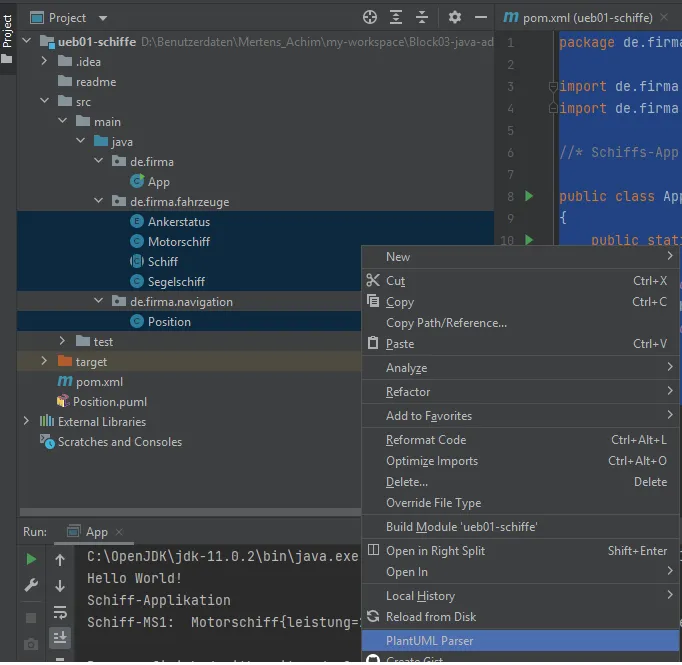The width and height of the screenshot is (682, 665).
Task: Toggle scroll to end in the Run console
Action: coord(60,638)
